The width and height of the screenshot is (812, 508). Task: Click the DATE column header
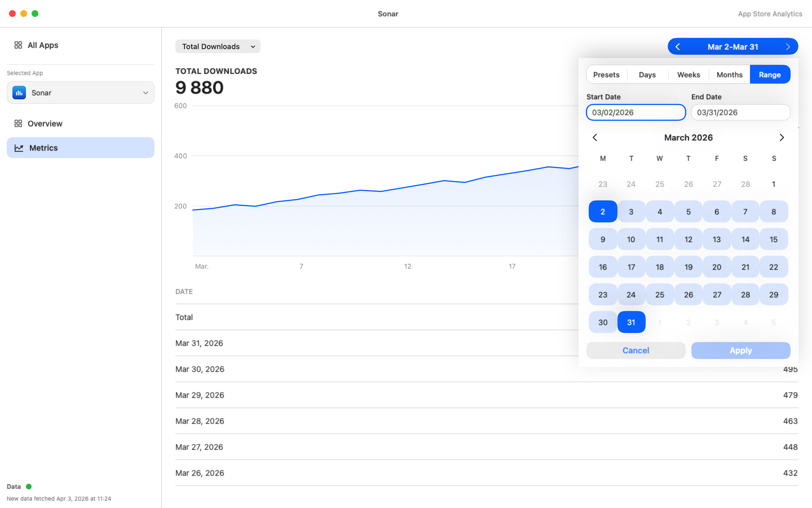(184, 292)
